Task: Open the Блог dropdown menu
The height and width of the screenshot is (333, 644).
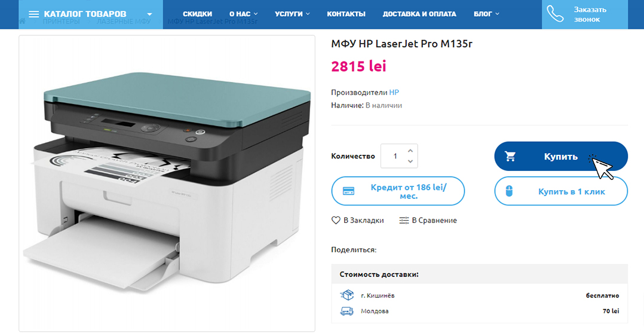Action: coord(486,14)
